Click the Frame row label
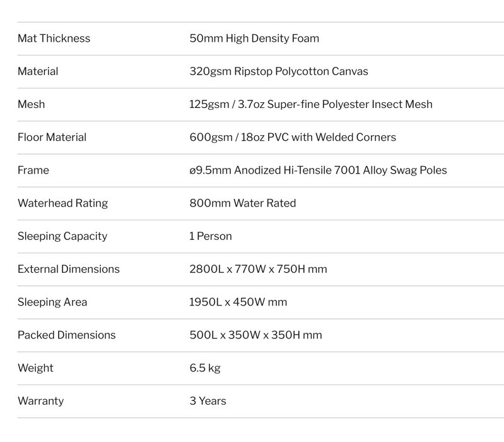The image size is (504, 442). click(33, 170)
